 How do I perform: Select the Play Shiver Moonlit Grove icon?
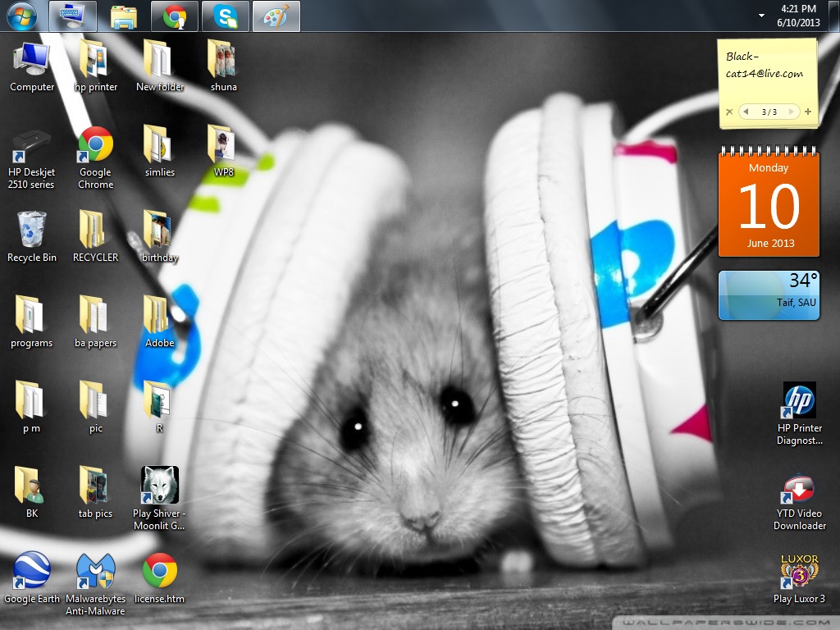[x=160, y=486]
